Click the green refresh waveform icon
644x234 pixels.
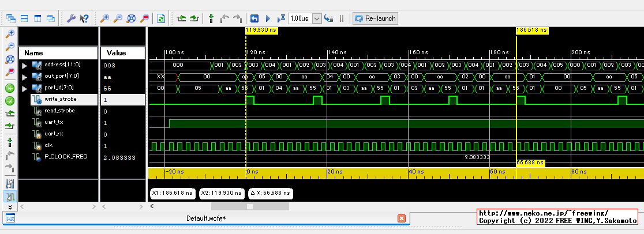[x=161, y=18]
